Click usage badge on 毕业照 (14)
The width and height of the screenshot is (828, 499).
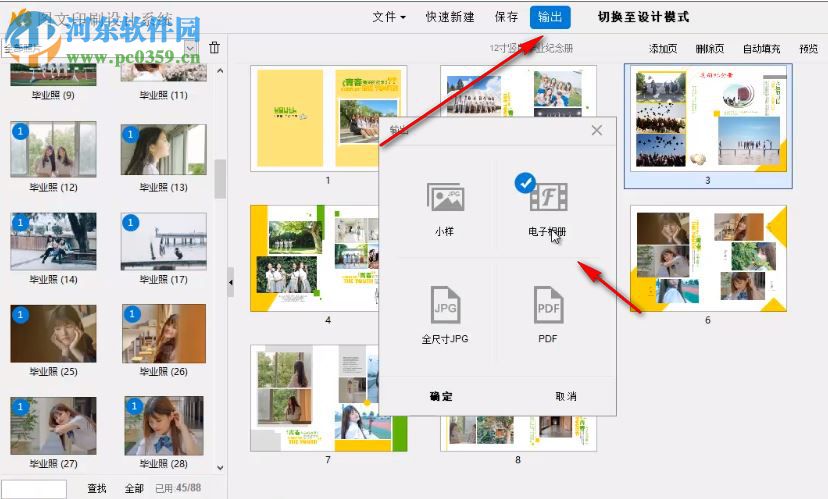(20, 222)
